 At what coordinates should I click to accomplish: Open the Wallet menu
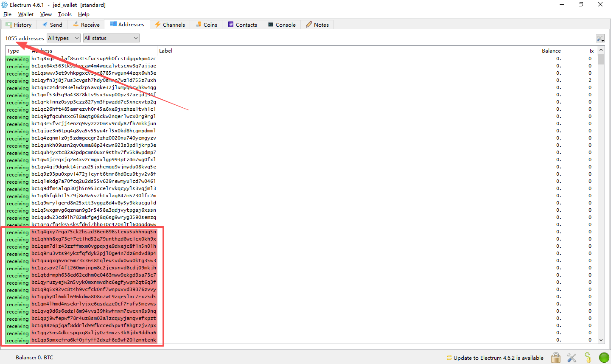click(26, 14)
